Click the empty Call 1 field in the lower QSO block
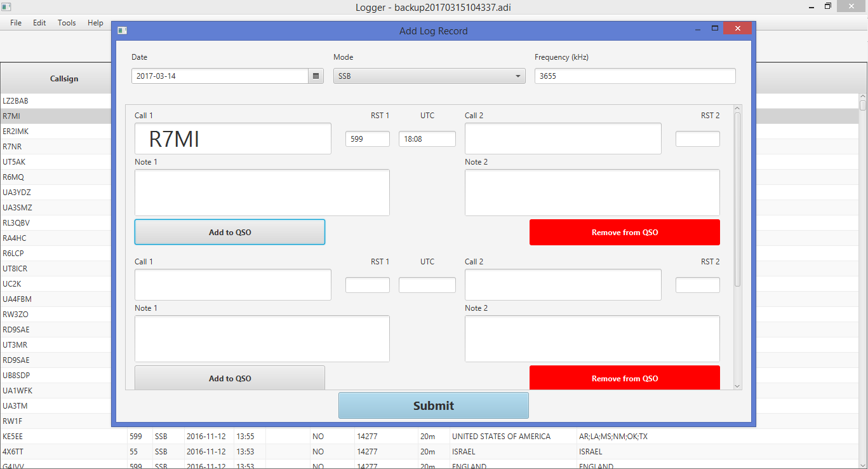This screenshot has height=469, width=868. tap(233, 285)
